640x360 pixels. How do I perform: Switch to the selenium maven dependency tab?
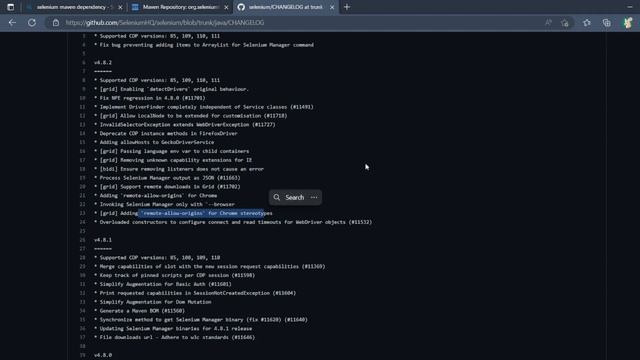click(73, 7)
